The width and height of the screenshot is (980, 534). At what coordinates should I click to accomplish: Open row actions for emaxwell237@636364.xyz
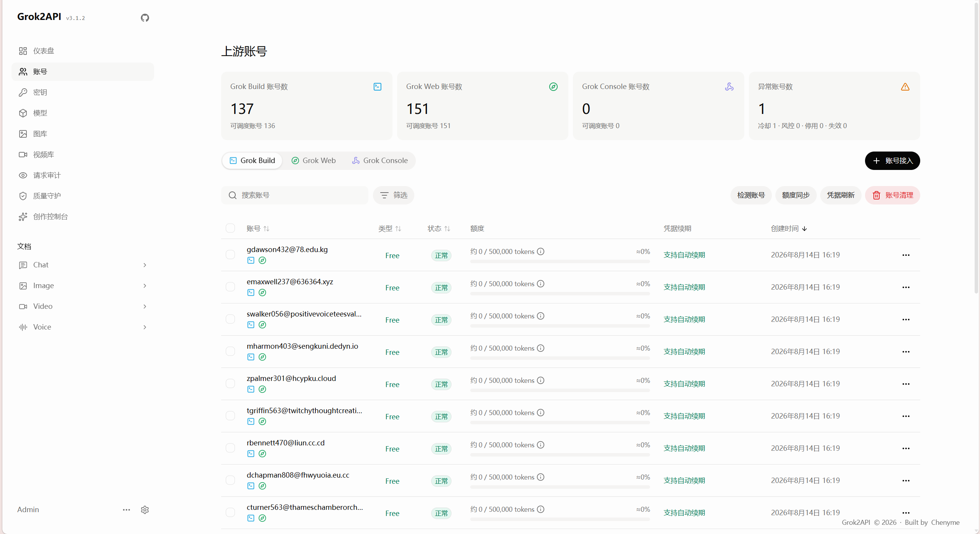click(906, 287)
